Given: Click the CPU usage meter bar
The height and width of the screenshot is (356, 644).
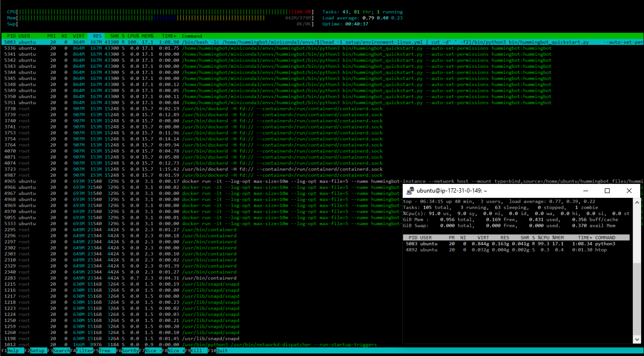Looking at the screenshot, I should tap(161, 12).
